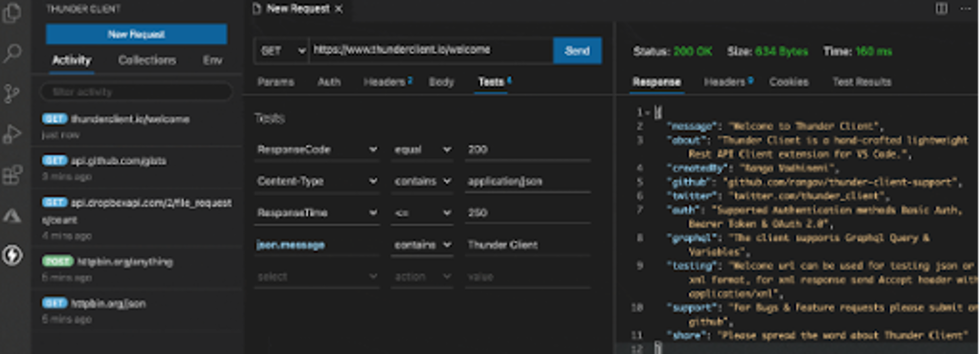Image resolution: width=980 pixels, height=354 pixels.
Task: Switch to the Collections tab
Action: pyautogui.click(x=147, y=60)
